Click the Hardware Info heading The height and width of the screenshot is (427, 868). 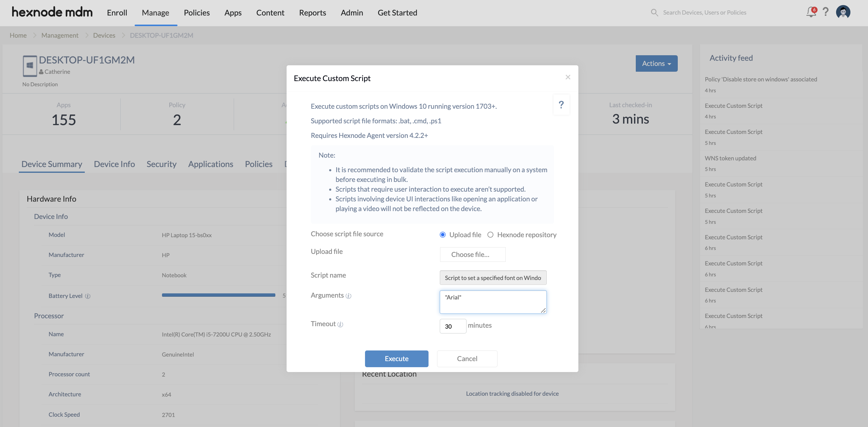pos(51,199)
